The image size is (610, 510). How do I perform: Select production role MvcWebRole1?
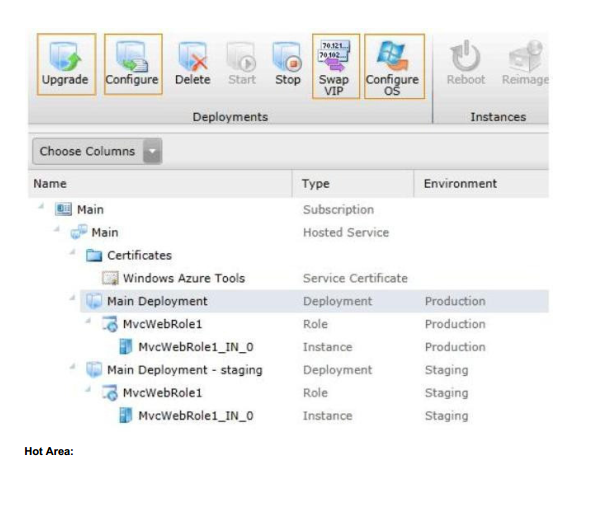pyautogui.click(x=162, y=324)
